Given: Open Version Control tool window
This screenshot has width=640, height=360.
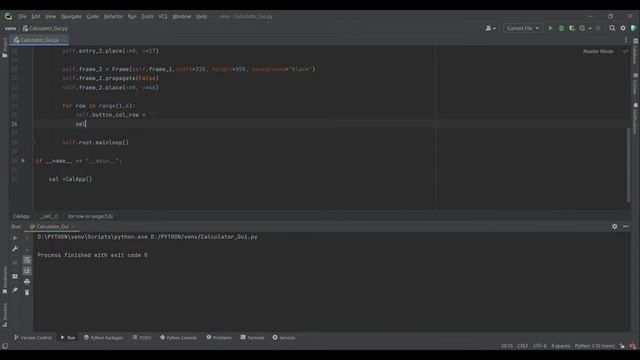Looking at the screenshot, I should tap(33, 338).
